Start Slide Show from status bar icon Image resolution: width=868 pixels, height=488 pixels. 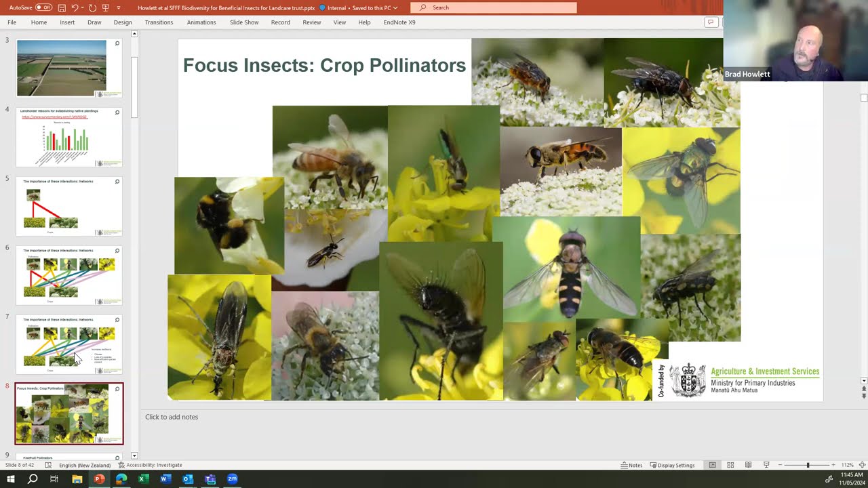766,465
